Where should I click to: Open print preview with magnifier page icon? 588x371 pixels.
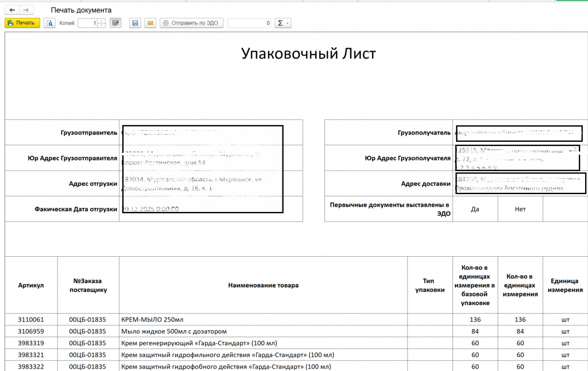click(x=49, y=23)
